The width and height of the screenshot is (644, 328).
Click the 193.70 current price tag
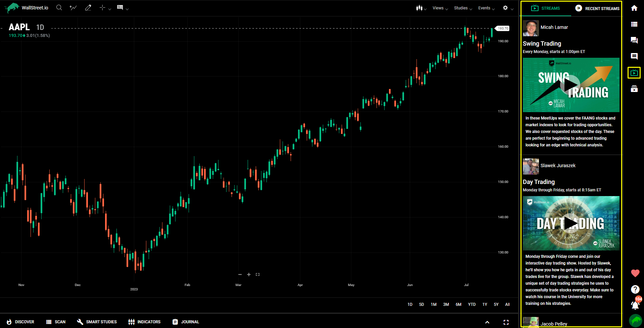pos(502,29)
